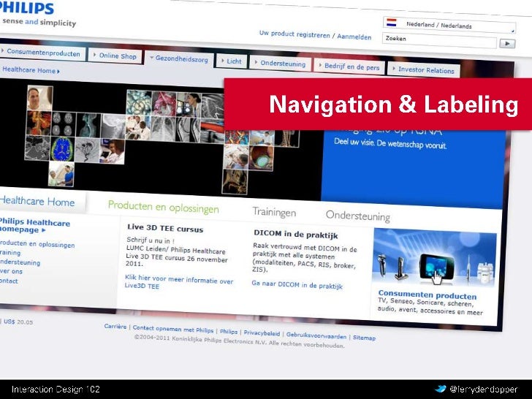Click the blue brain scan thumbnail
Image resolution: width=532 pixels, height=399 pixels.
tap(62, 148)
